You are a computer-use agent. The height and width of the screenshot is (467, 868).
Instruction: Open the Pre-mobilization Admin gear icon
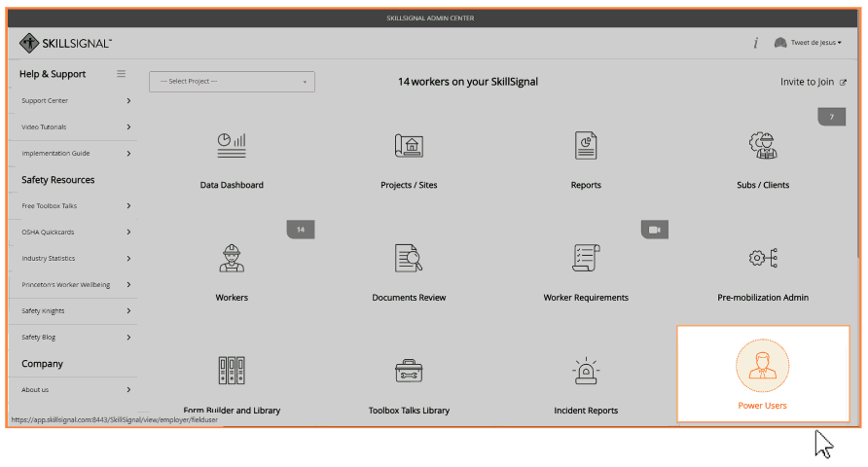coord(763,258)
